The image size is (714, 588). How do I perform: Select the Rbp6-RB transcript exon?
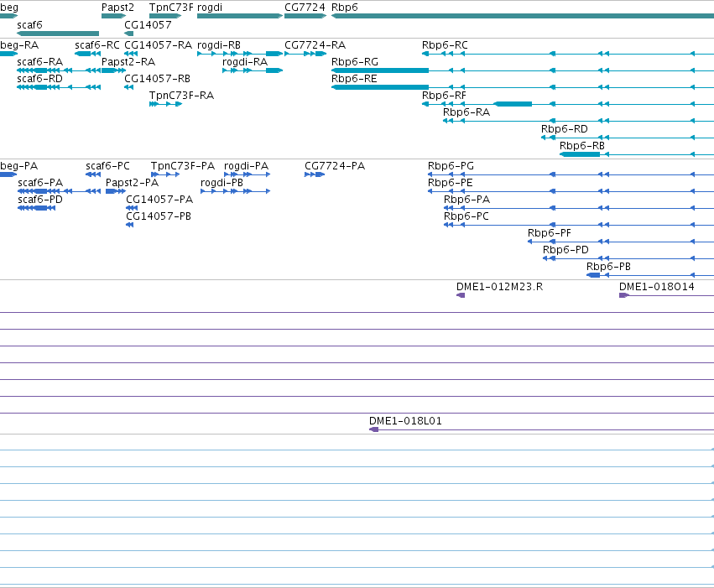coord(580,154)
